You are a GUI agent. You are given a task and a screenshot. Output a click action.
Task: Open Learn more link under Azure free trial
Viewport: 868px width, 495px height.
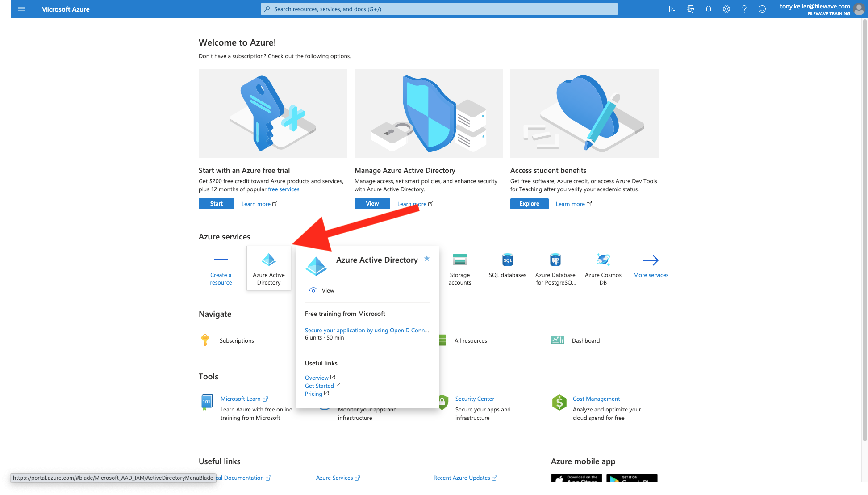259,204
